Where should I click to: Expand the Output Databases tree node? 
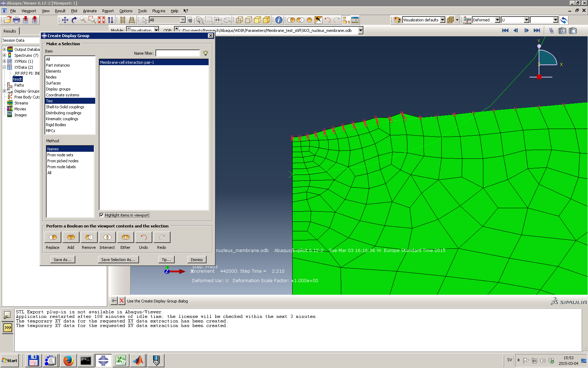4,49
